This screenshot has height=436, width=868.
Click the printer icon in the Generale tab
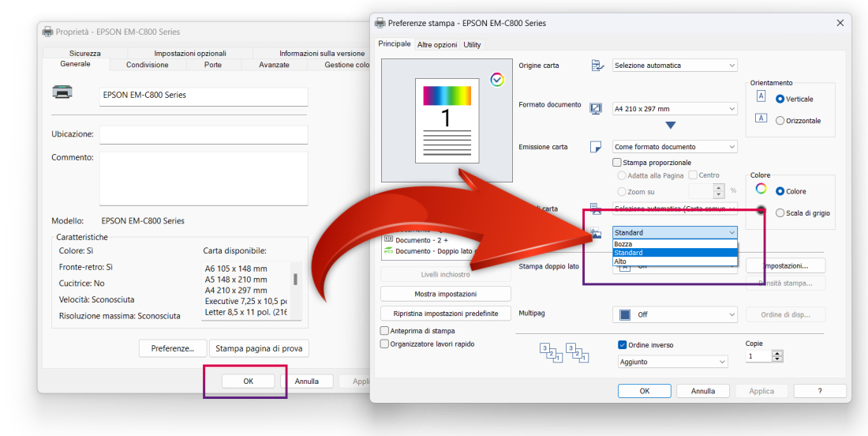coord(62,92)
